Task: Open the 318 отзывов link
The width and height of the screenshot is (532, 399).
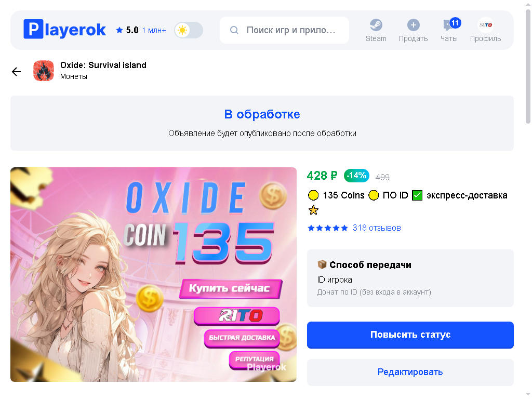Action: [x=377, y=228]
